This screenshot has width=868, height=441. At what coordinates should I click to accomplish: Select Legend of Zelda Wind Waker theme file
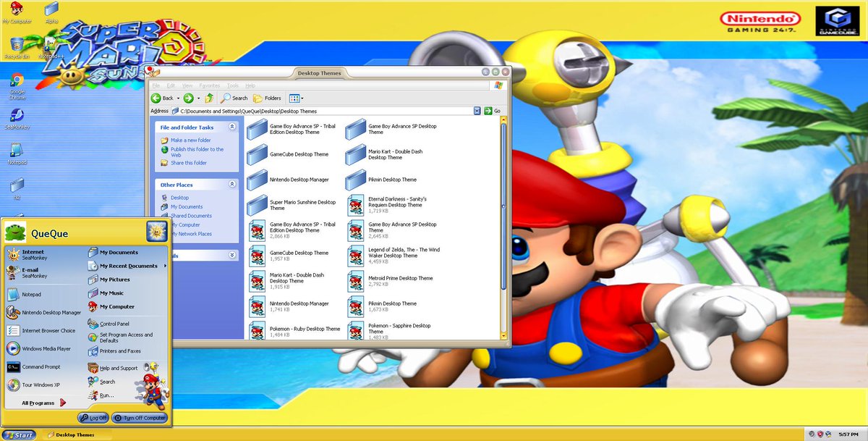[x=394, y=256]
